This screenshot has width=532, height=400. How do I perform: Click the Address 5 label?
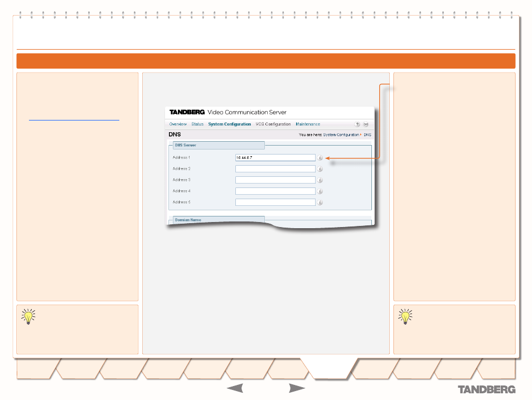pos(182,203)
